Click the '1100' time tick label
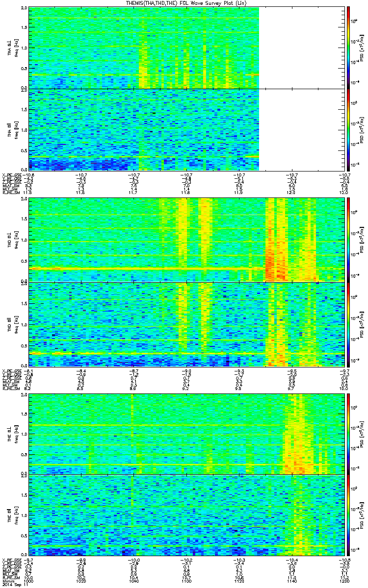 pos(186,581)
